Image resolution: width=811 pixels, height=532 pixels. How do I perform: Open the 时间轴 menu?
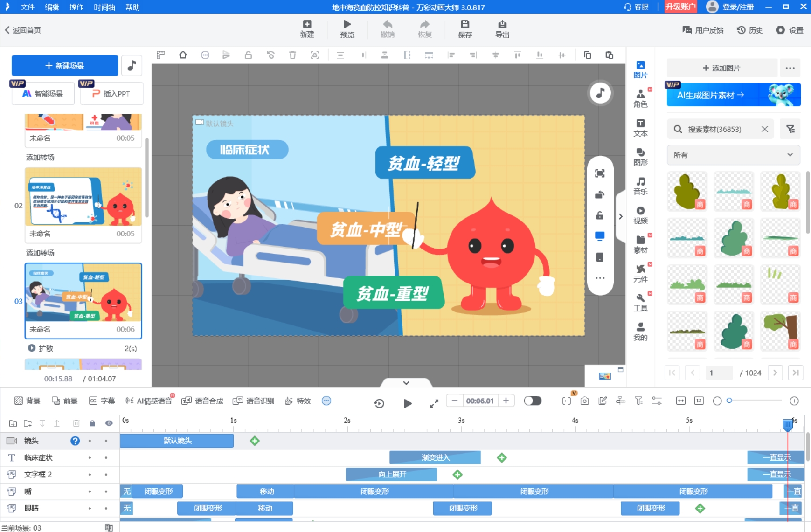click(104, 7)
